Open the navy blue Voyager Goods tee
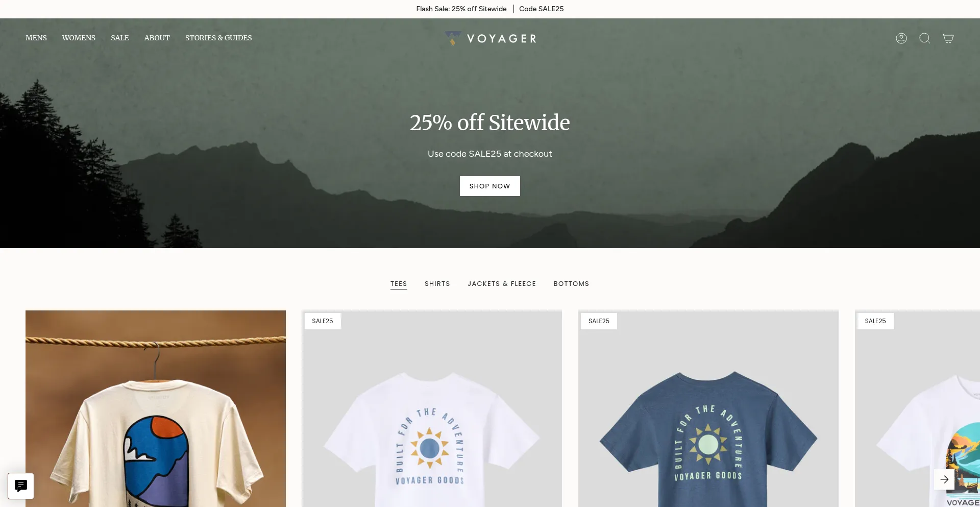 [x=708, y=408]
